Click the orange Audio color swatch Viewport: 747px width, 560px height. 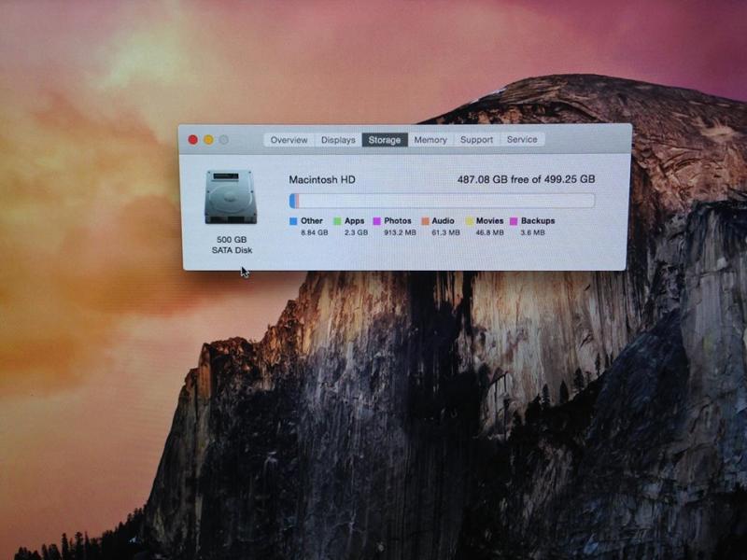pos(425,221)
